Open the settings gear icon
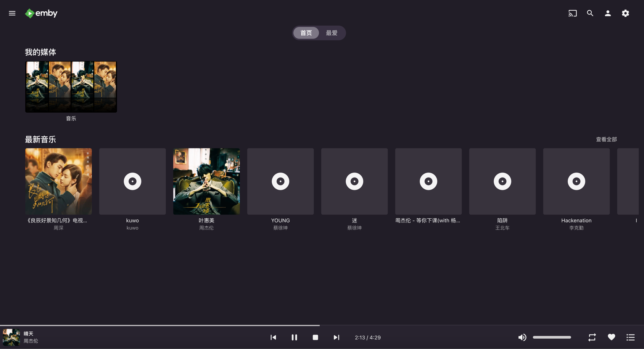This screenshot has height=349, width=644. point(625,13)
